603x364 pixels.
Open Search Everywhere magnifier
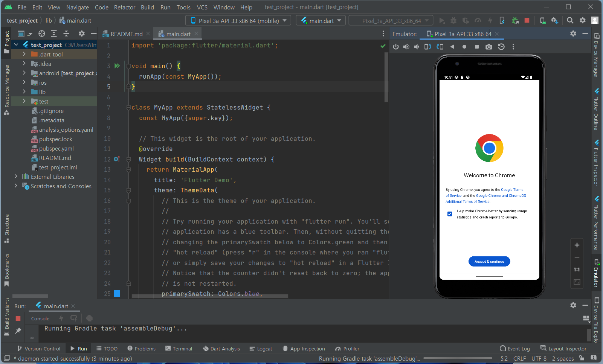(570, 20)
